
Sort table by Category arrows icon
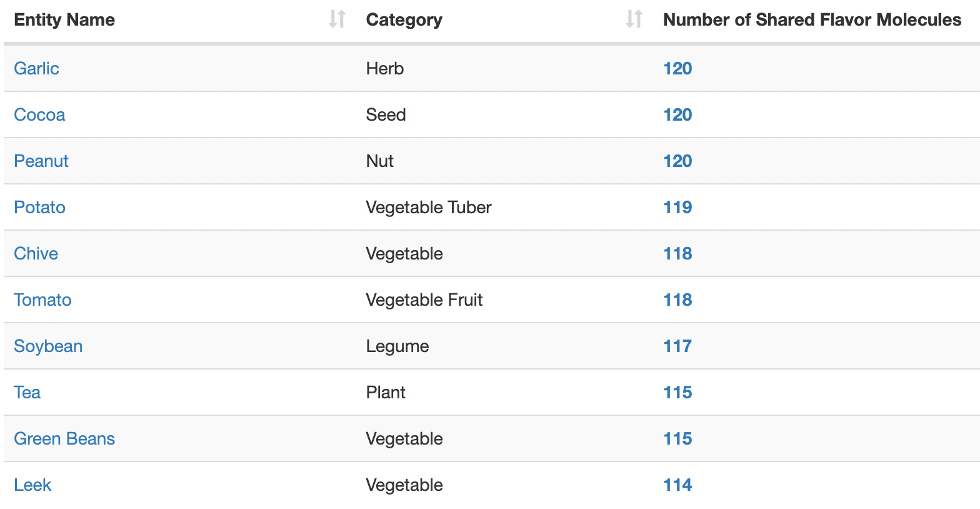[634, 19]
